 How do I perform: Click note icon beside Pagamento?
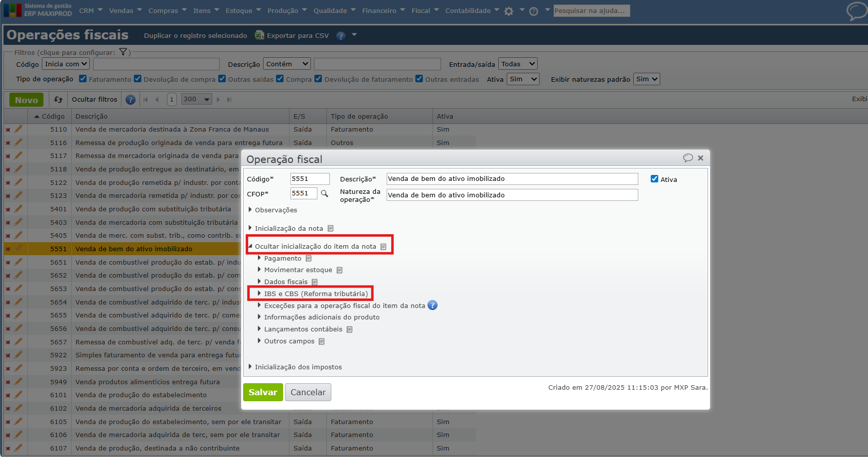coord(309,258)
